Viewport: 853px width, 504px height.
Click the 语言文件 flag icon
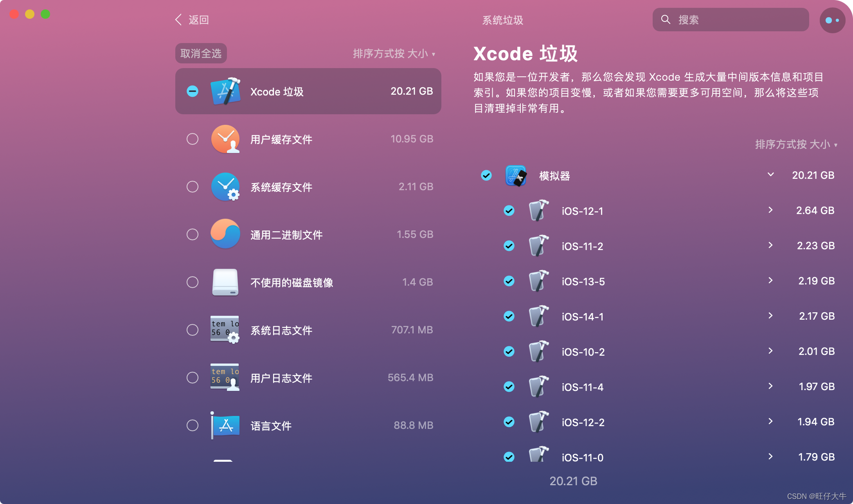pyautogui.click(x=225, y=425)
